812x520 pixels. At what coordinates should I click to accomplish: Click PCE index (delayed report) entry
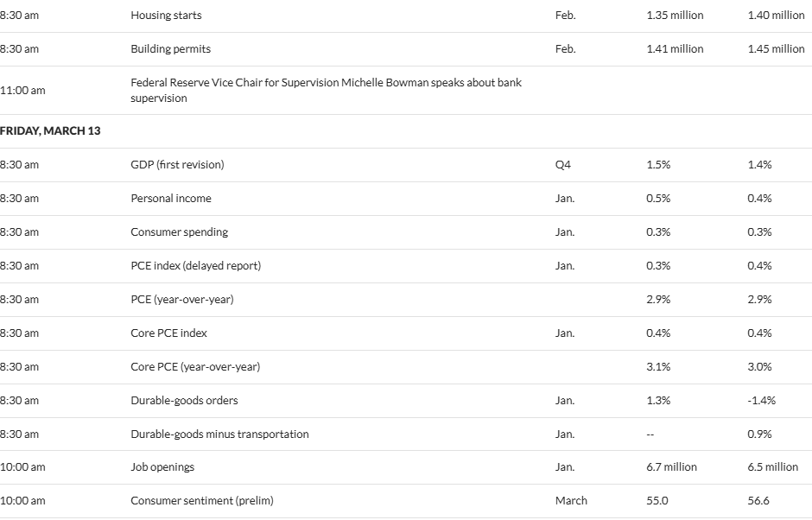195,266
